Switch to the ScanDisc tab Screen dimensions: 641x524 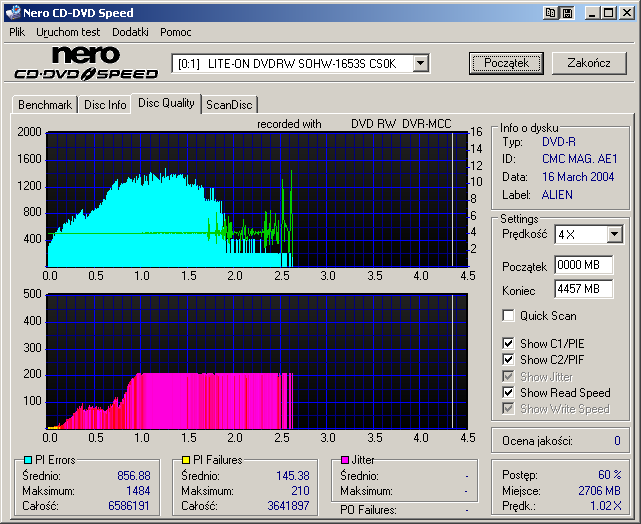[229, 105]
